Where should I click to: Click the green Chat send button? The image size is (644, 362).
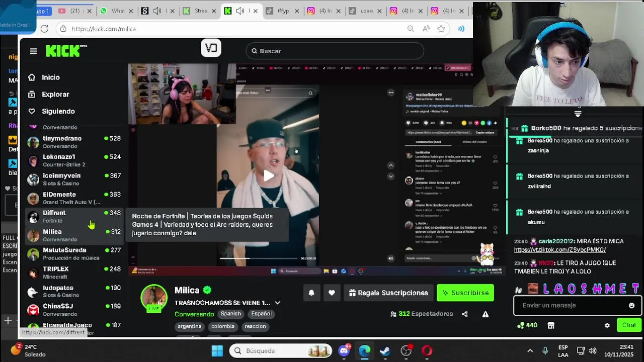tap(629, 325)
